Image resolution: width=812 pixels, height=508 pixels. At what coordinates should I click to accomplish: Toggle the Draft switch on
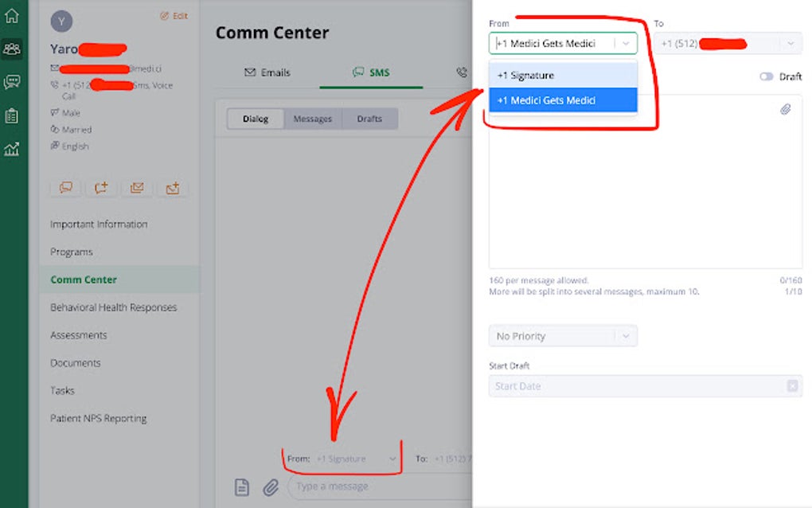pyautogui.click(x=766, y=76)
